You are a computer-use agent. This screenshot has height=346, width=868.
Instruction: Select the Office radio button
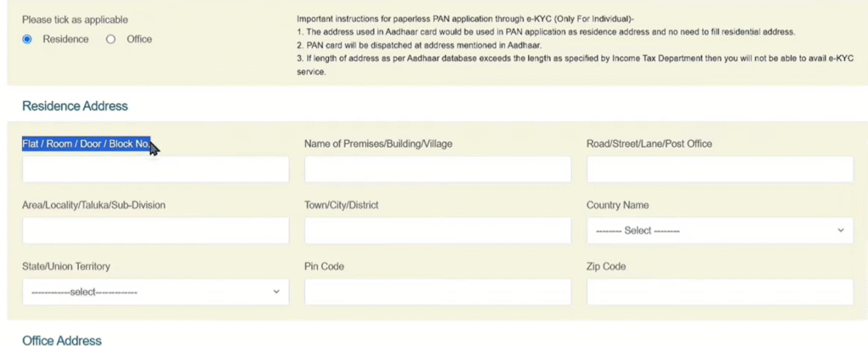point(111,39)
